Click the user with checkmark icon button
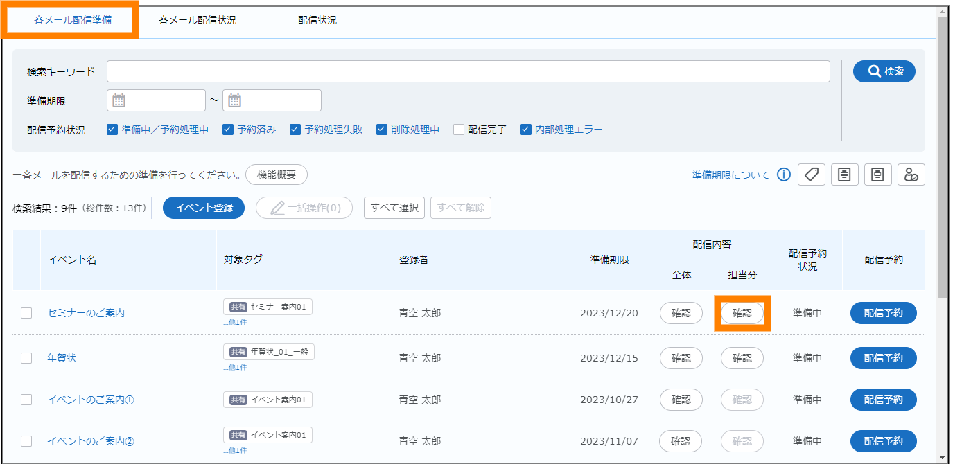980x464 pixels. 911,175
